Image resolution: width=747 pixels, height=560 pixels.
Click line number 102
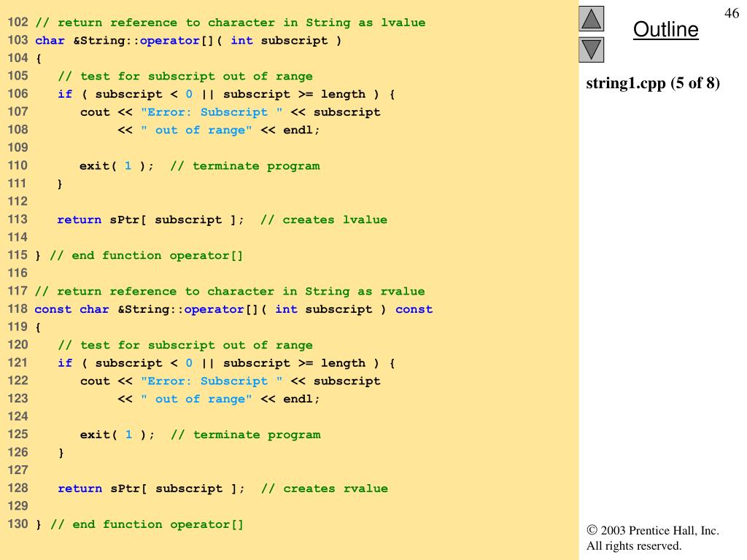[18, 22]
